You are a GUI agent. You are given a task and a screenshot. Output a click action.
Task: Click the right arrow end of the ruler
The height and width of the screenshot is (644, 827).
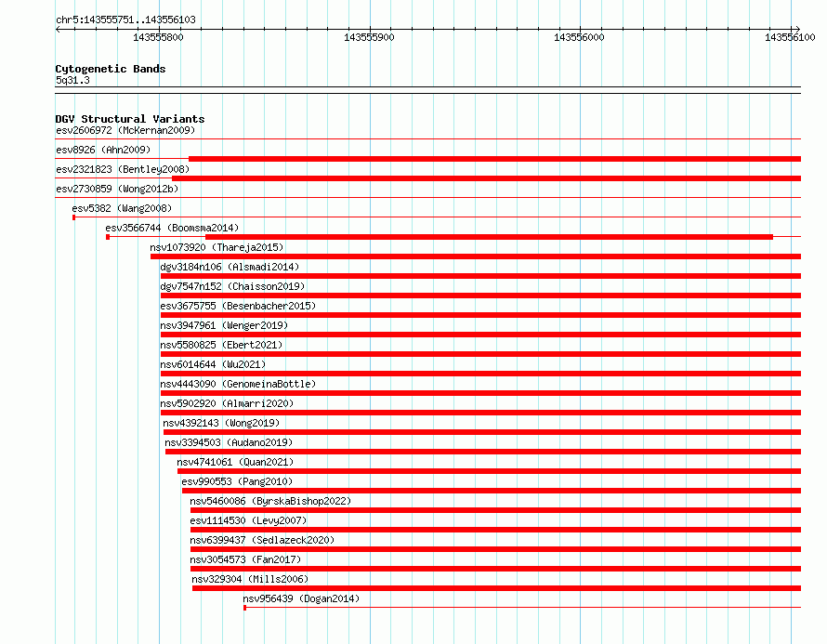(x=797, y=29)
